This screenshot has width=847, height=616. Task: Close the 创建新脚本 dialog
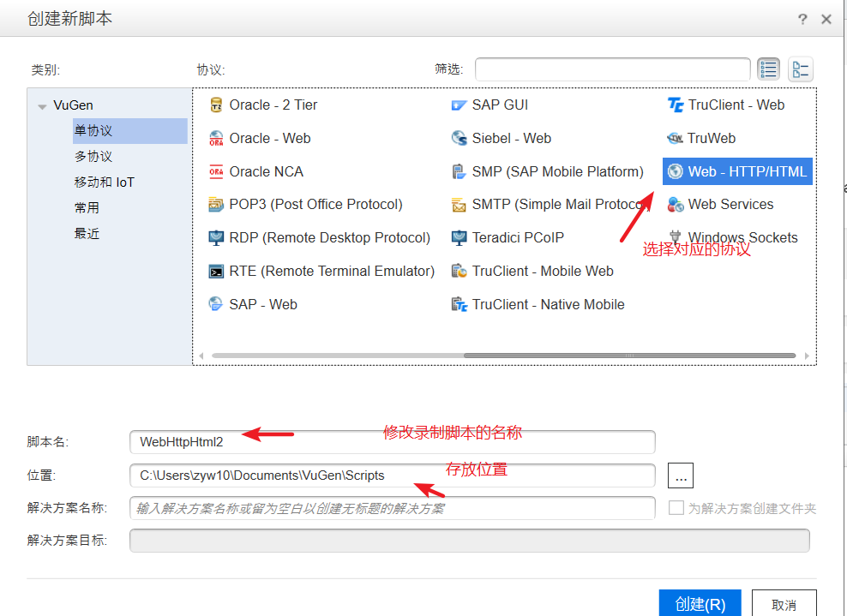[826, 20]
